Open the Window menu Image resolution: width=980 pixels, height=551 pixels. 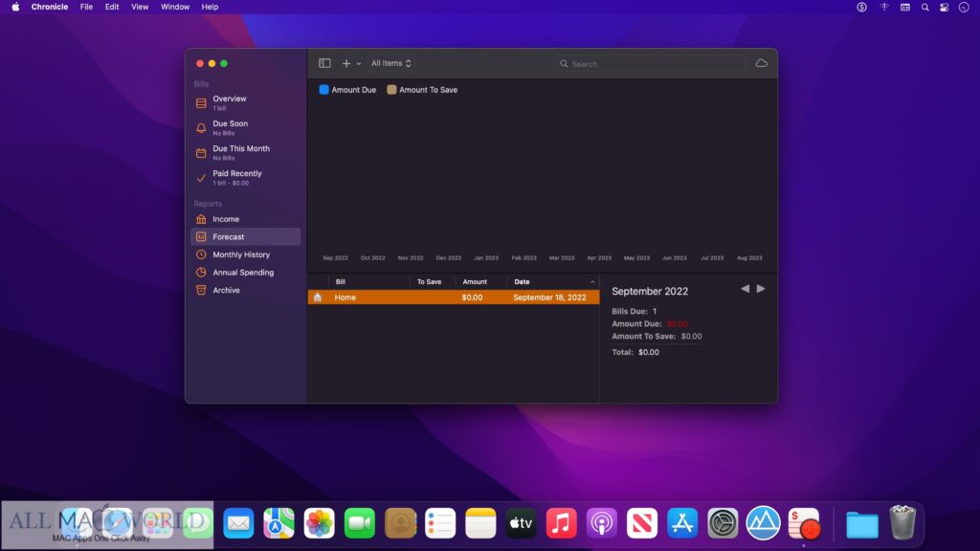175,7
